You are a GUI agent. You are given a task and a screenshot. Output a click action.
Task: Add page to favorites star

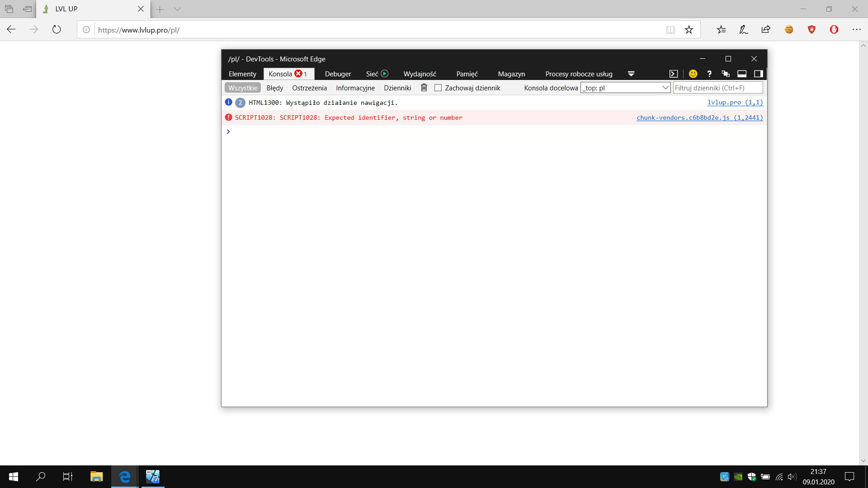(x=689, y=30)
